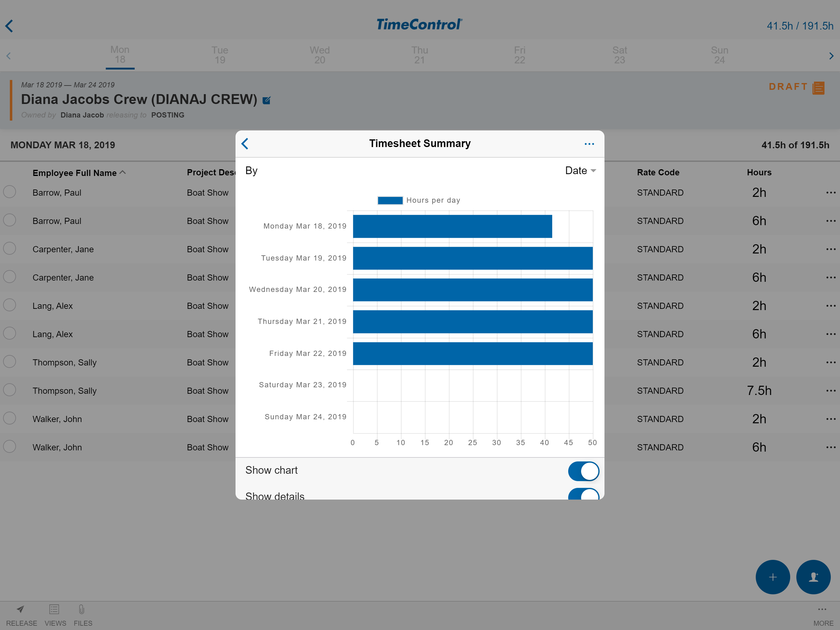The width and height of the screenshot is (840, 630).
Task: Select the Lang, Alex 2h row circle
Action: (10, 305)
